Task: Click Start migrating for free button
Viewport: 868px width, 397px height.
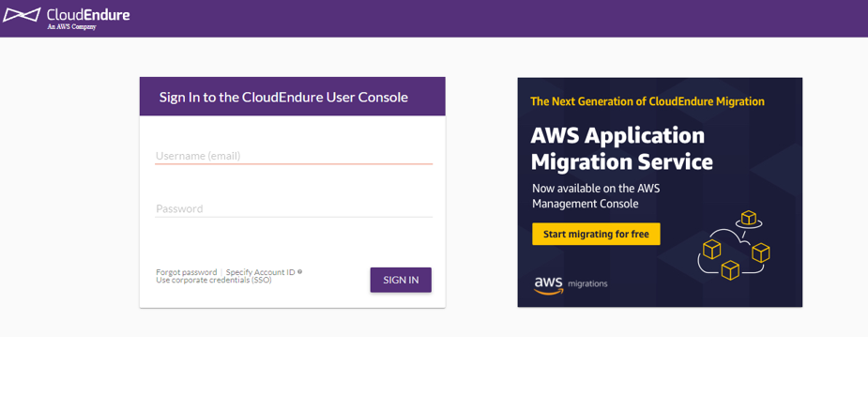Action: click(x=596, y=235)
